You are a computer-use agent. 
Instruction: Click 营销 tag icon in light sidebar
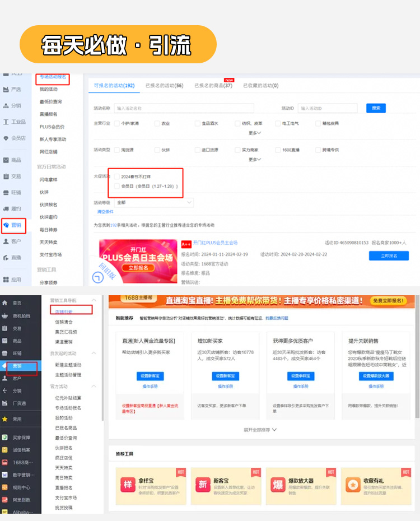point(6,225)
